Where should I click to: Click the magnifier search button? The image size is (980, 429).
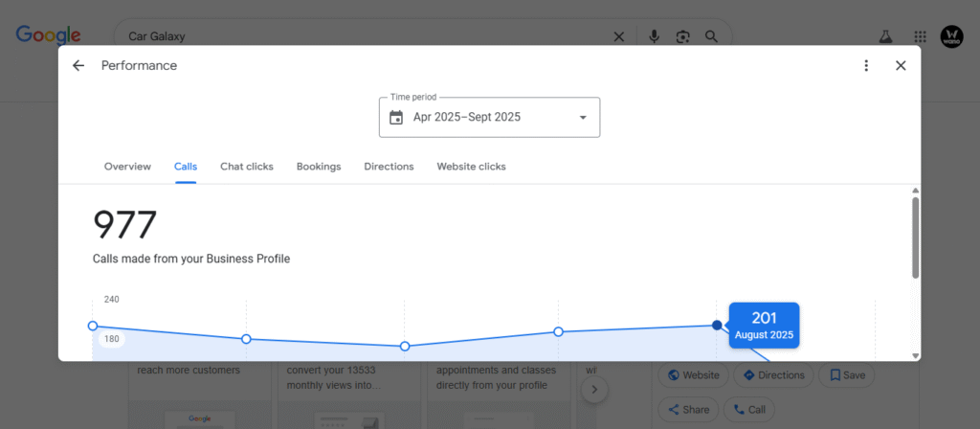click(x=711, y=36)
